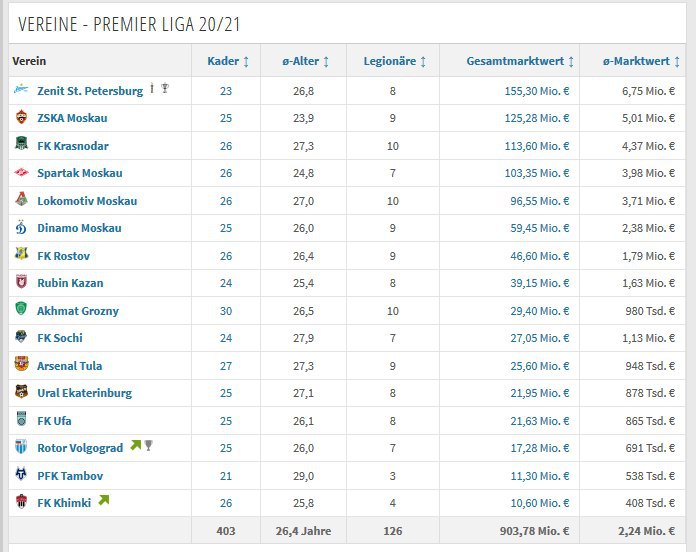Sort table by the Kader column
The image size is (696, 552).
pos(228,61)
